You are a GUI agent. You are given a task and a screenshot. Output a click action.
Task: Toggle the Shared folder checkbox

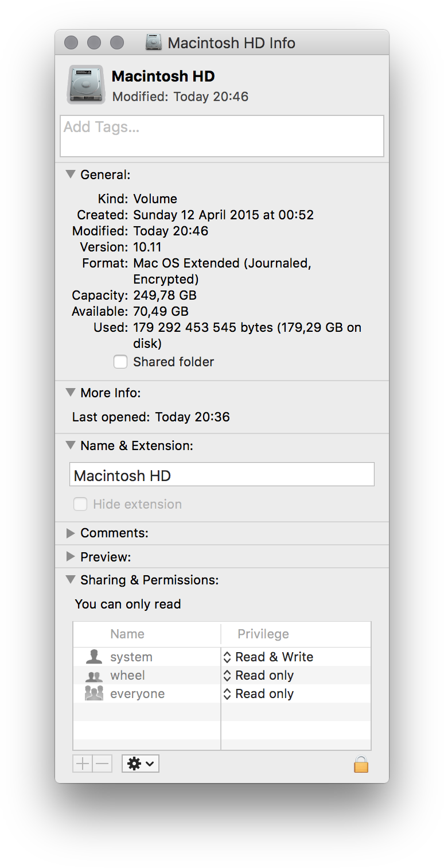click(120, 362)
